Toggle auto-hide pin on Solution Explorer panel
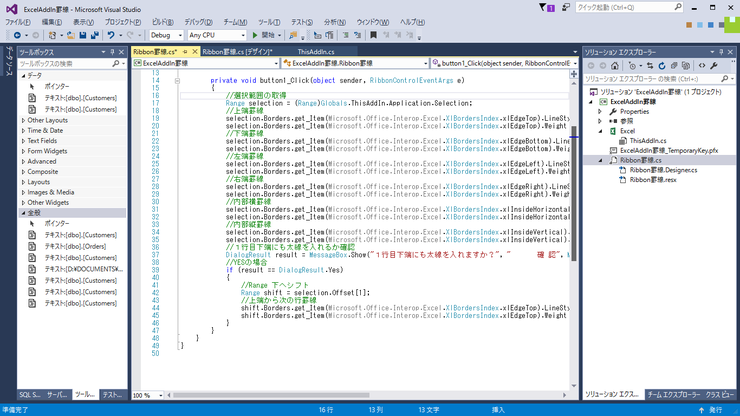 click(721, 52)
